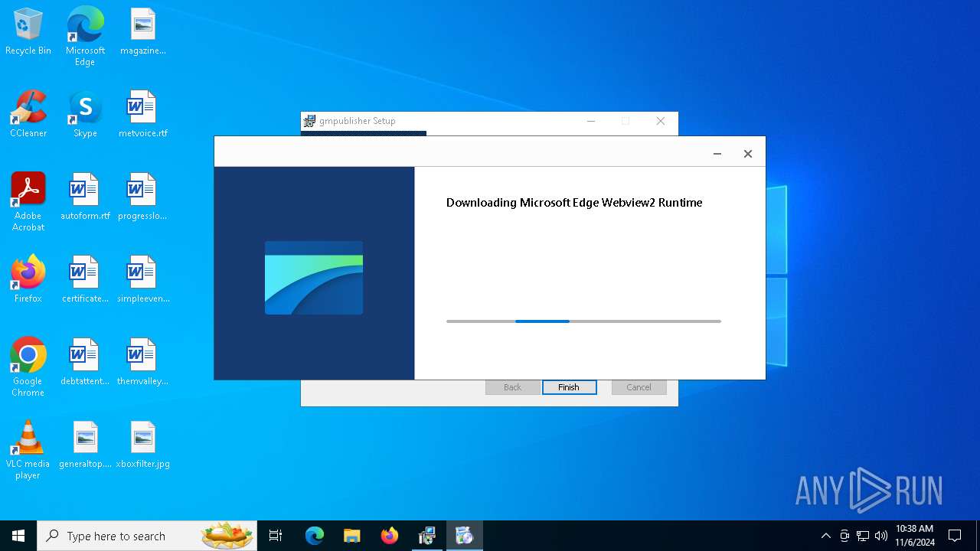Image resolution: width=980 pixels, height=551 pixels.
Task: Click the taskbar search box
Action: pos(147,536)
